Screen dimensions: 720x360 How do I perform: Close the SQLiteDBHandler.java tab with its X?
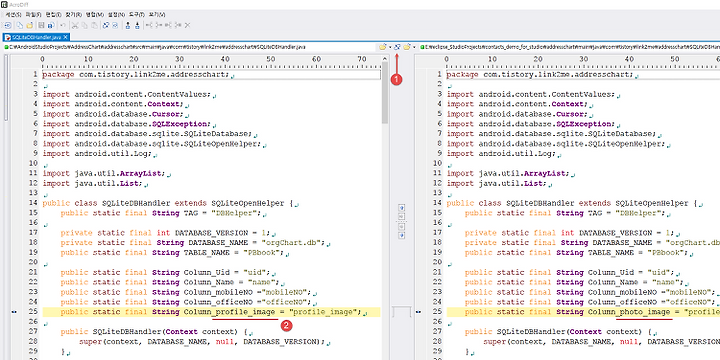pos(66,37)
